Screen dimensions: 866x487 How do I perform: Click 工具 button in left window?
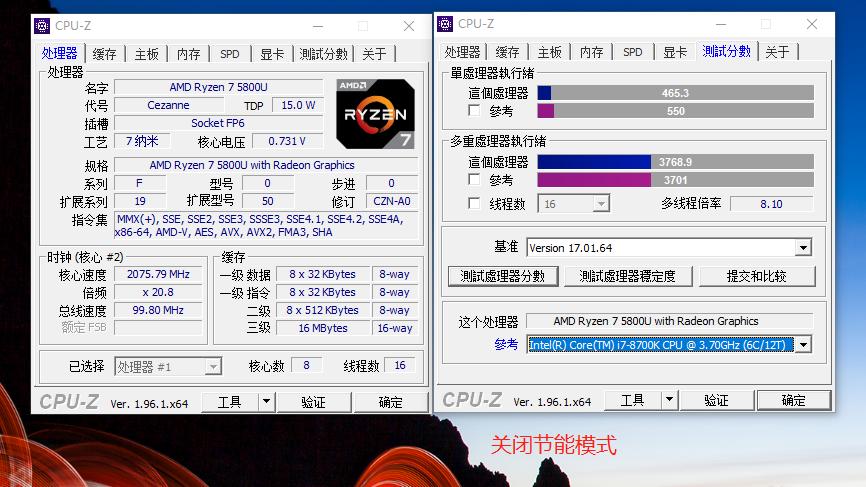pos(230,402)
